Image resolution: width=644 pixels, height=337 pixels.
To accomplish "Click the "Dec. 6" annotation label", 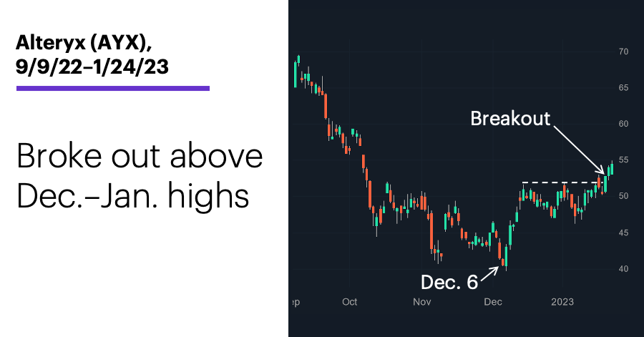I will coord(449,283).
